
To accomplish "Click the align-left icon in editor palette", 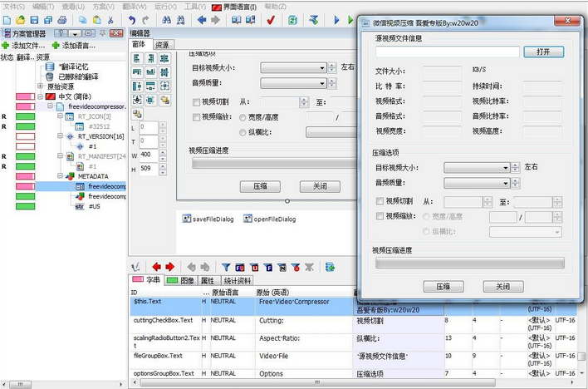I will pyautogui.click(x=137, y=58).
